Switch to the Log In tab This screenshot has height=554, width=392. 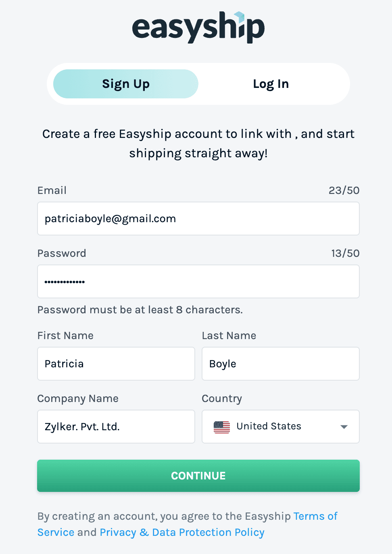tap(271, 83)
